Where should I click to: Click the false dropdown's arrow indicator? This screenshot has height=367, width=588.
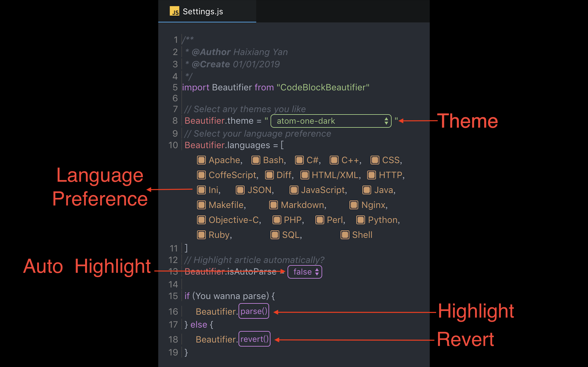317,272
